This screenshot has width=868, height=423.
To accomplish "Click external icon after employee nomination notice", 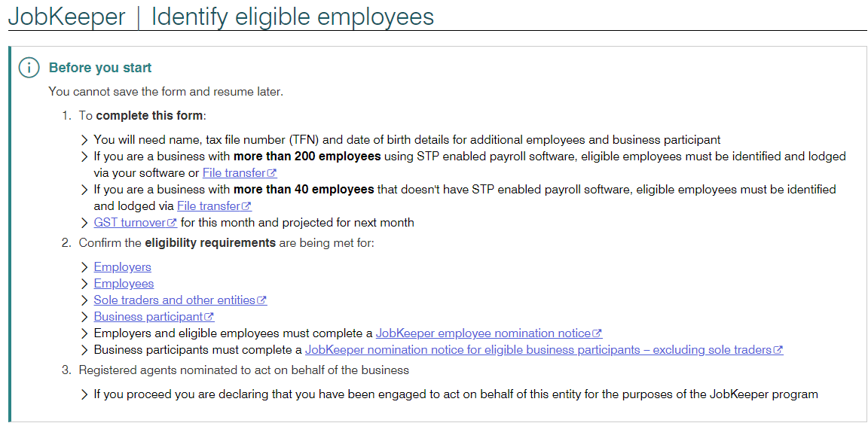I will pos(597,333).
